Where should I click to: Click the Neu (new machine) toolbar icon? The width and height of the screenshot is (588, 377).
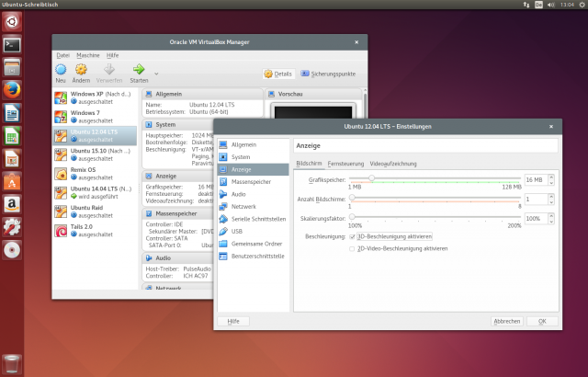[x=61, y=69]
